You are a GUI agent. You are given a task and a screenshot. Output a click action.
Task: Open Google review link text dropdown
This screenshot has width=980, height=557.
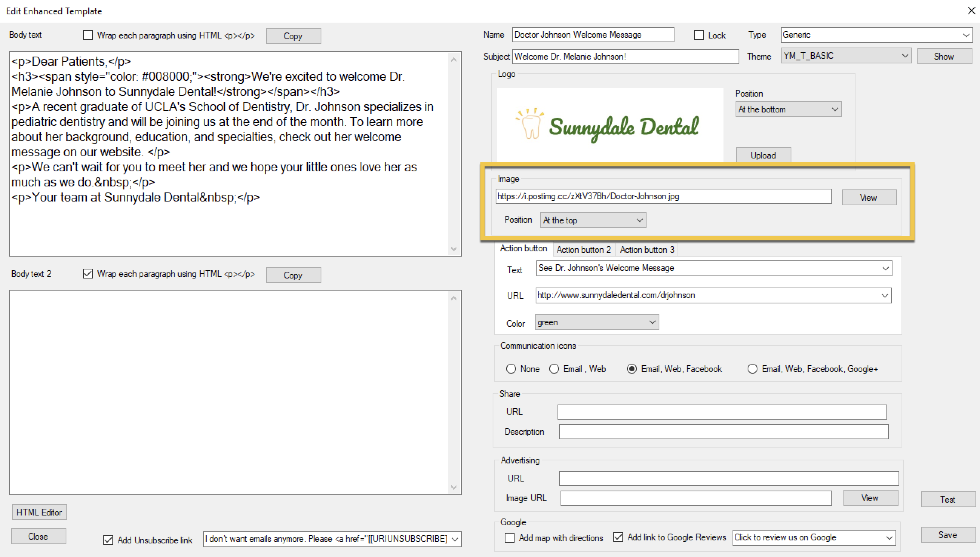(889, 538)
